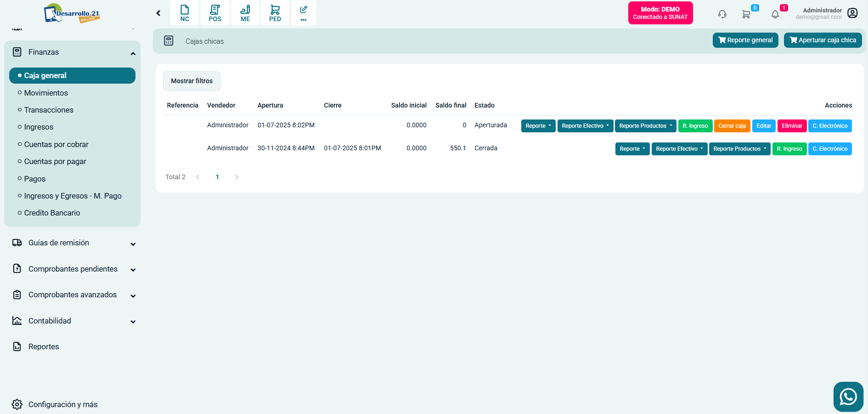Open the shopping cart icon in header
This screenshot has height=414, width=868.
(x=746, y=14)
